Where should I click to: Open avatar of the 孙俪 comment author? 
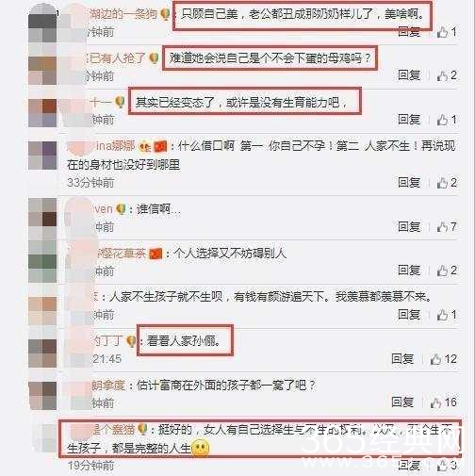tap(42, 353)
